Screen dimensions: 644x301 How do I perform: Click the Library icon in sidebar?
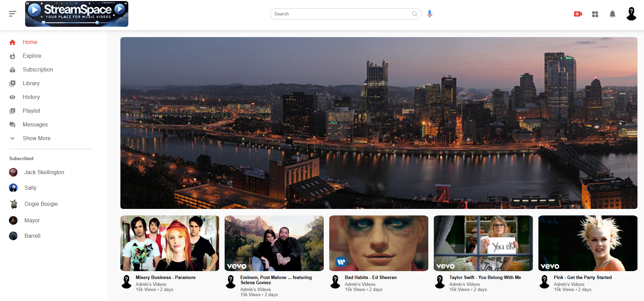pos(12,83)
